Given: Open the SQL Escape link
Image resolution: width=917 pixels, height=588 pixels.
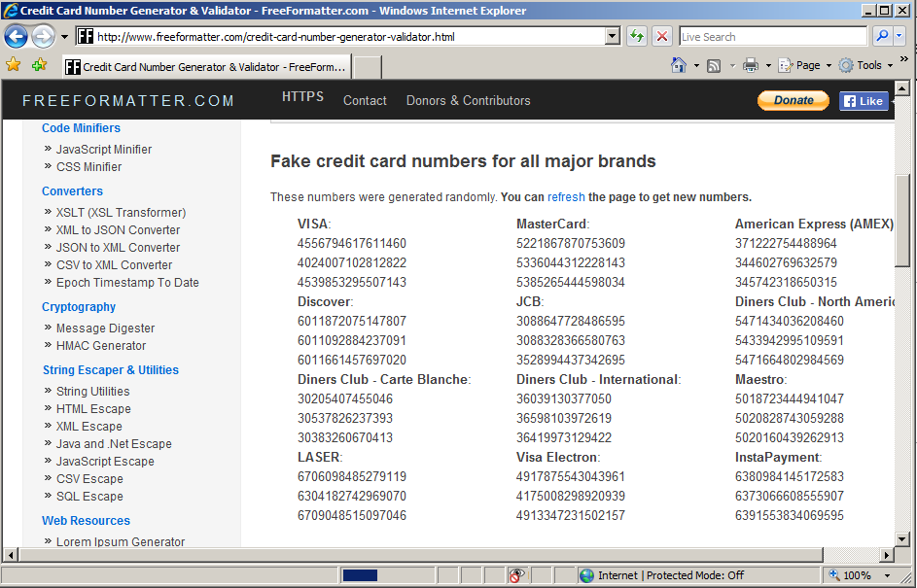Looking at the screenshot, I should click(x=89, y=497).
